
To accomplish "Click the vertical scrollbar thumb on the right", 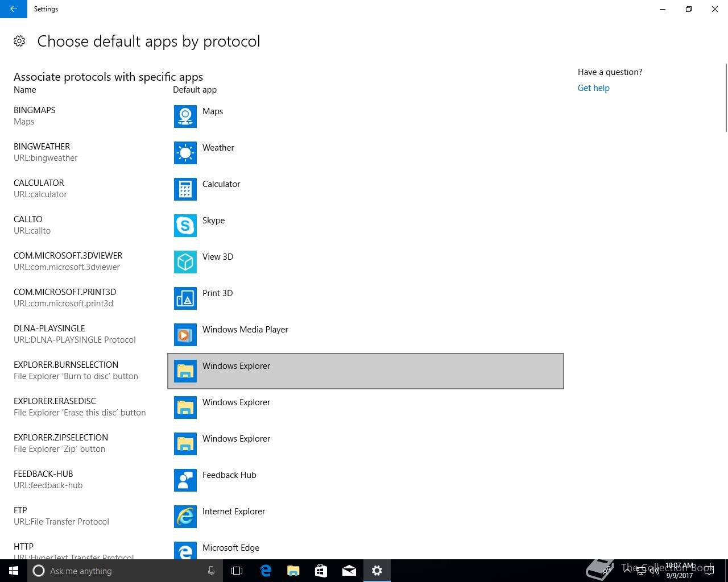I will click(x=726, y=97).
